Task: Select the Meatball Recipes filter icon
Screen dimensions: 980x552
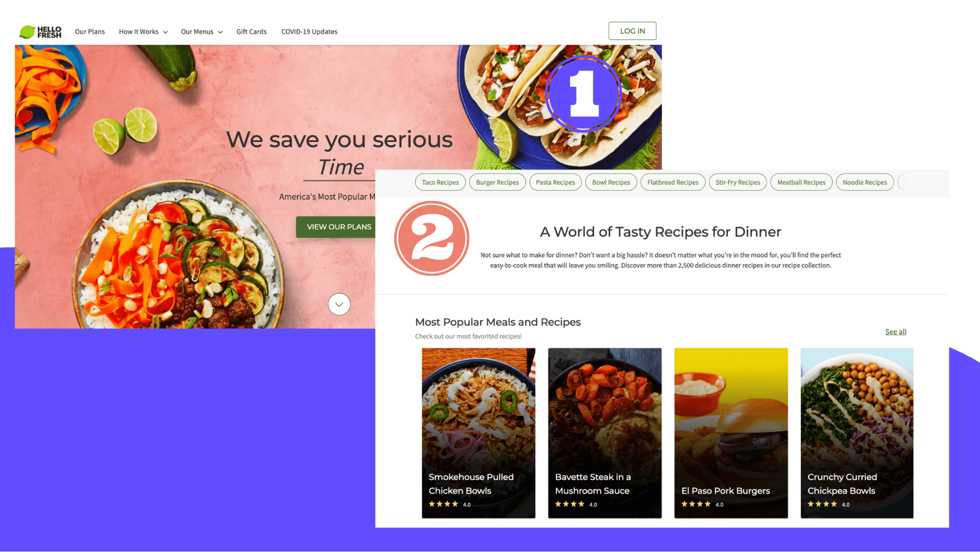Action: (801, 182)
